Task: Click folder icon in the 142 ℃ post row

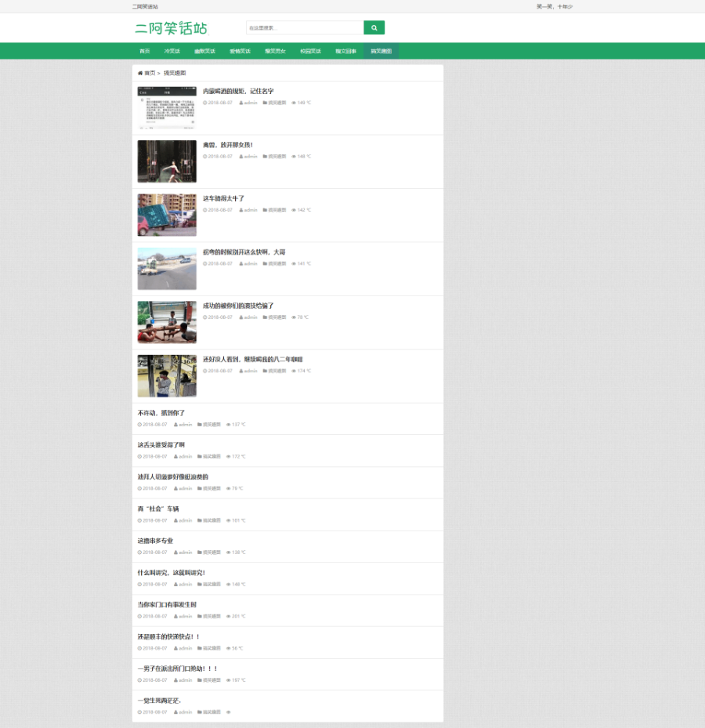Action: 265,210
